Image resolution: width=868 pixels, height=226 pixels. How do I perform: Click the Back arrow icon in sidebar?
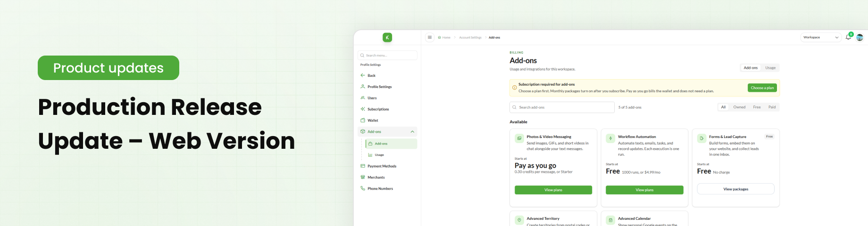point(363,75)
